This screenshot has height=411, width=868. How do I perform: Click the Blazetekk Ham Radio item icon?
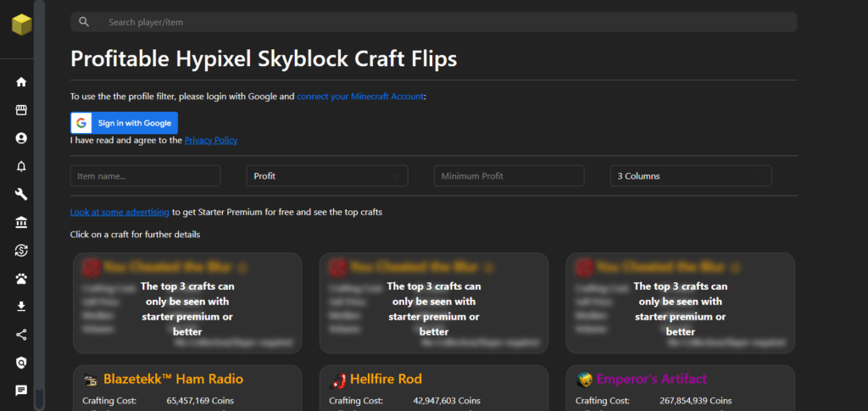pyautogui.click(x=91, y=380)
